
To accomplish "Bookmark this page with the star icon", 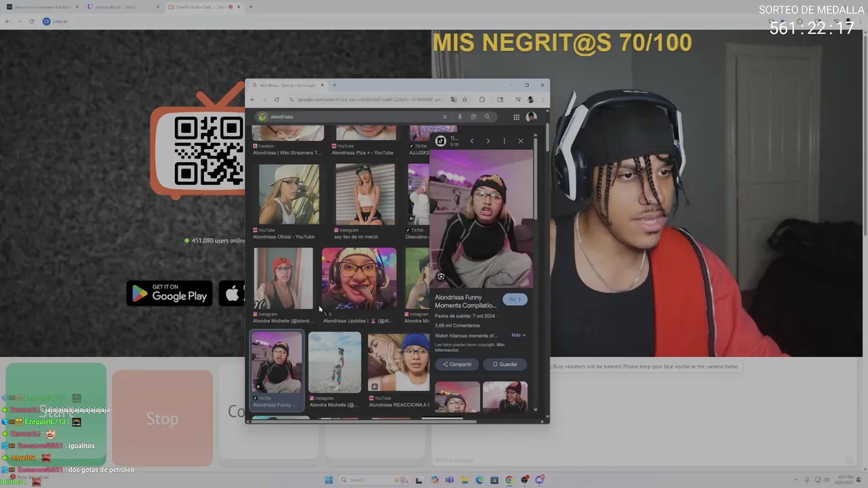I will (465, 100).
